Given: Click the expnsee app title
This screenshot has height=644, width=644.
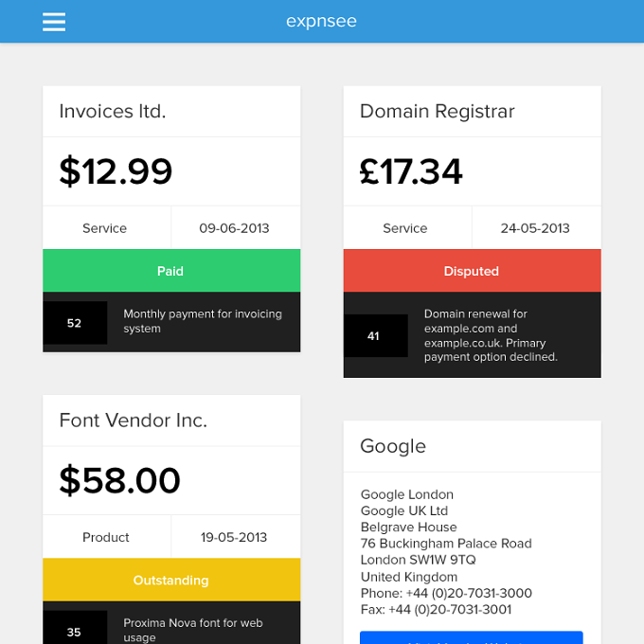Looking at the screenshot, I should coord(321,22).
